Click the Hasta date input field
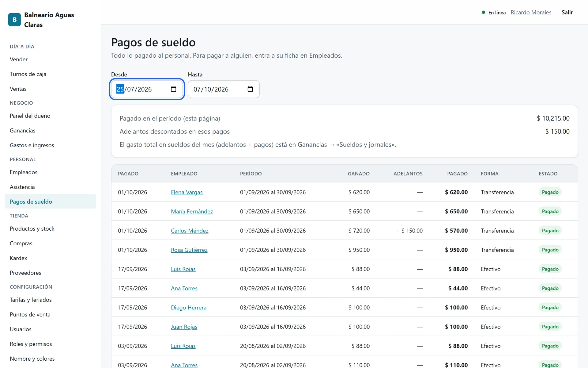Screen dimensions: 588x368 tap(224, 89)
